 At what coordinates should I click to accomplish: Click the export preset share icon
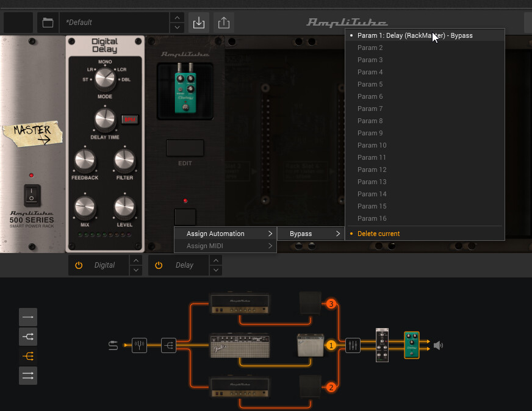(x=224, y=23)
